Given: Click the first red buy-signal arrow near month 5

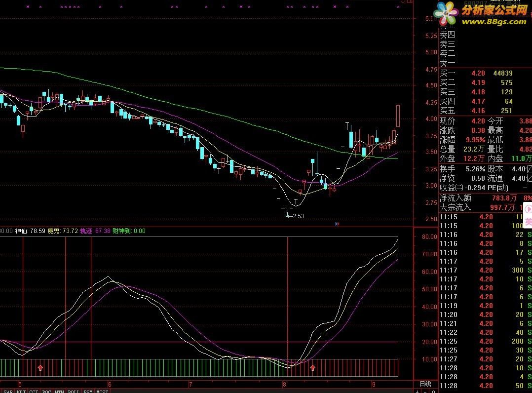Looking at the screenshot, I should tap(40, 368).
